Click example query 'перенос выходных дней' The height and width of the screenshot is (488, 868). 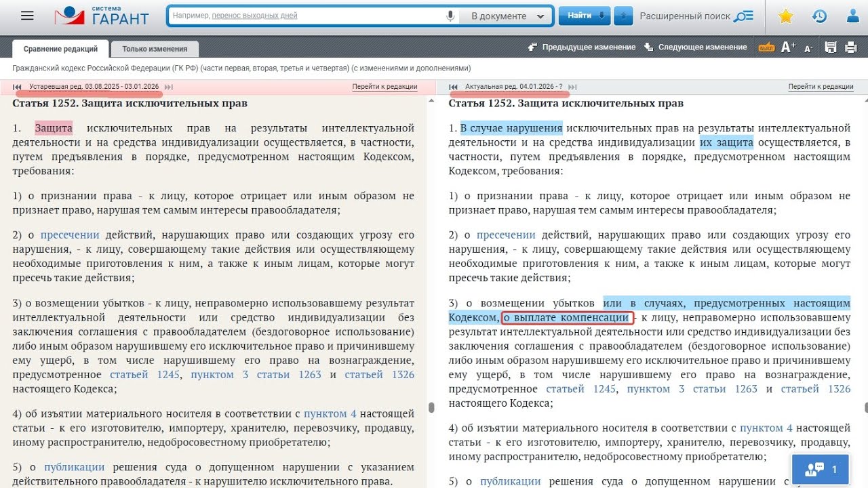(254, 16)
